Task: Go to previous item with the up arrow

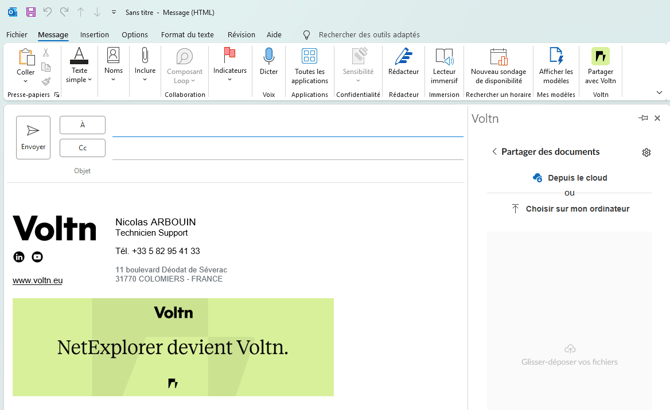Action: tap(81, 12)
